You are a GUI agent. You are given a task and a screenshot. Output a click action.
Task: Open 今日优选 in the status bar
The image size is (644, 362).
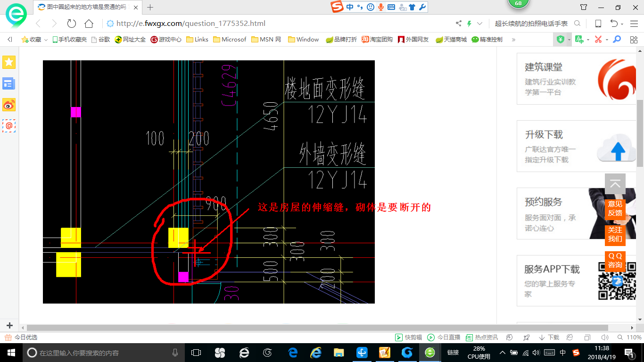click(21, 337)
